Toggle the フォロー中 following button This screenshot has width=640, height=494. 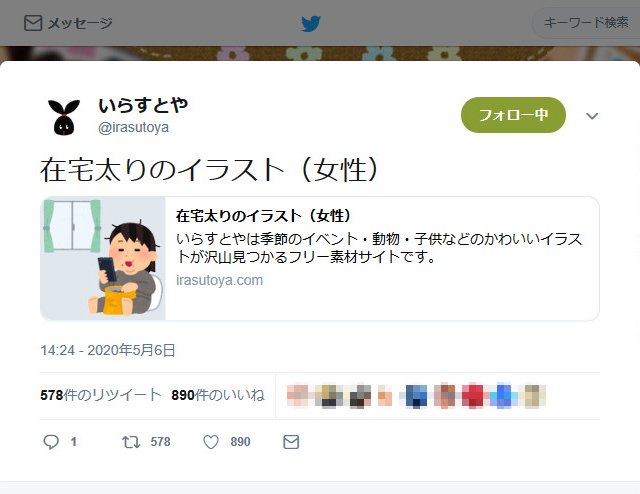pos(513,115)
